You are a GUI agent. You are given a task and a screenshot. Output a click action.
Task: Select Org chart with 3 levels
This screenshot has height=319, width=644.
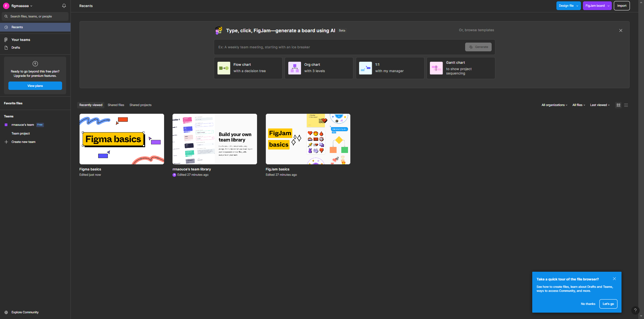tap(319, 68)
